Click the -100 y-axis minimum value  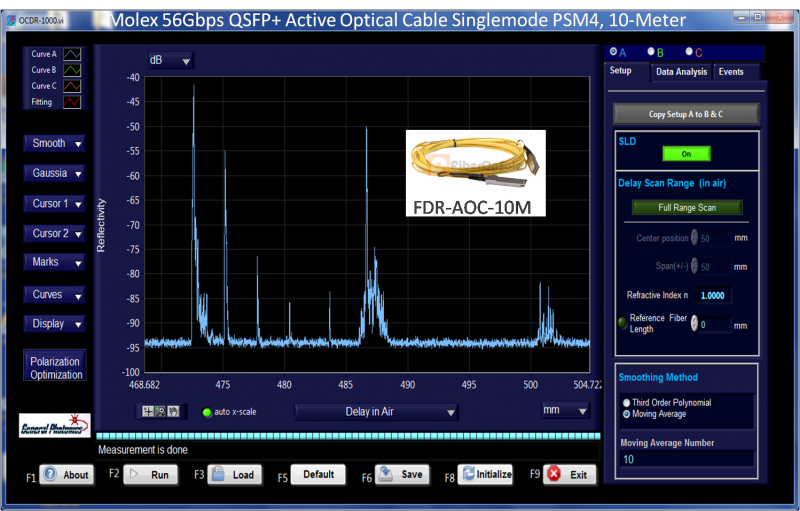pyautogui.click(x=131, y=372)
